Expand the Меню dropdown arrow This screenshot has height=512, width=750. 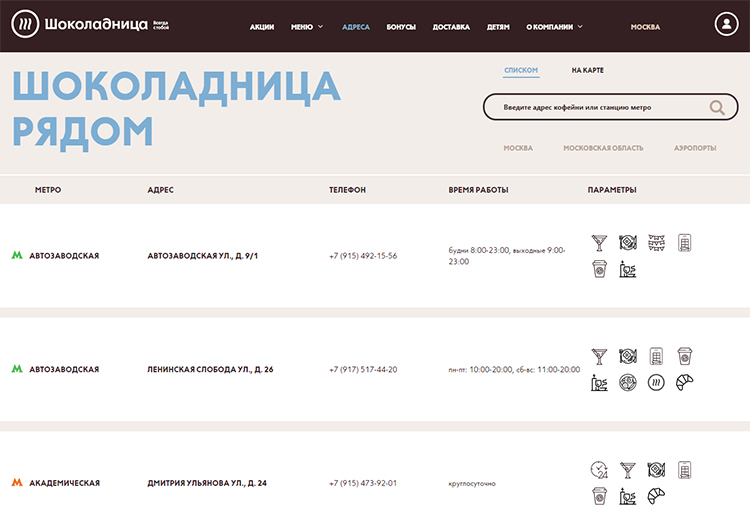pyautogui.click(x=320, y=27)
